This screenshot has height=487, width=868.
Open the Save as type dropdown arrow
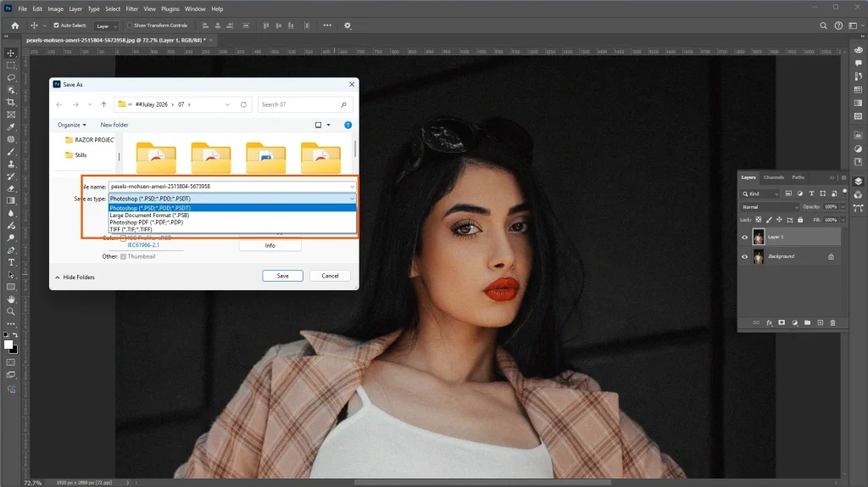(x=352, y=199)
